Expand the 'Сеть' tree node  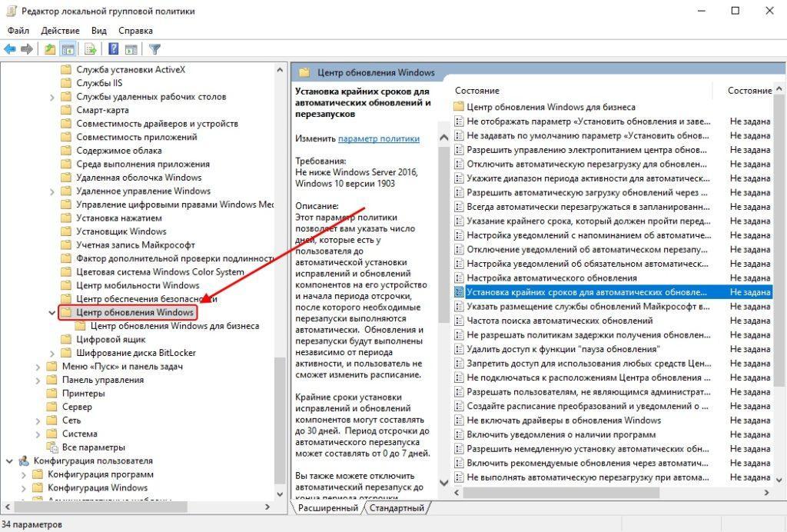[x=38, y=421]
